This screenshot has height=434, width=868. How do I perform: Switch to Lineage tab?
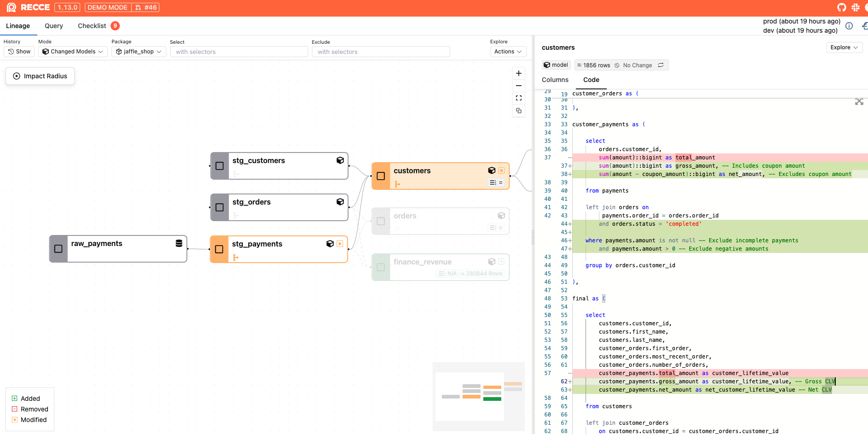[x=18, y=26]
